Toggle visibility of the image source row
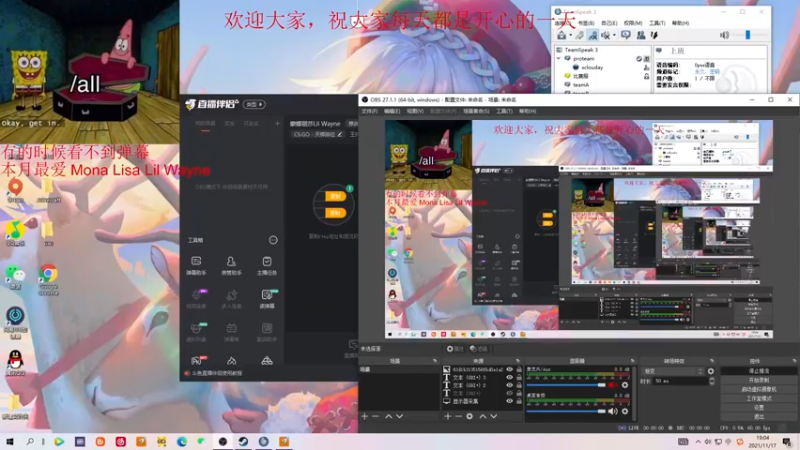 509,369
